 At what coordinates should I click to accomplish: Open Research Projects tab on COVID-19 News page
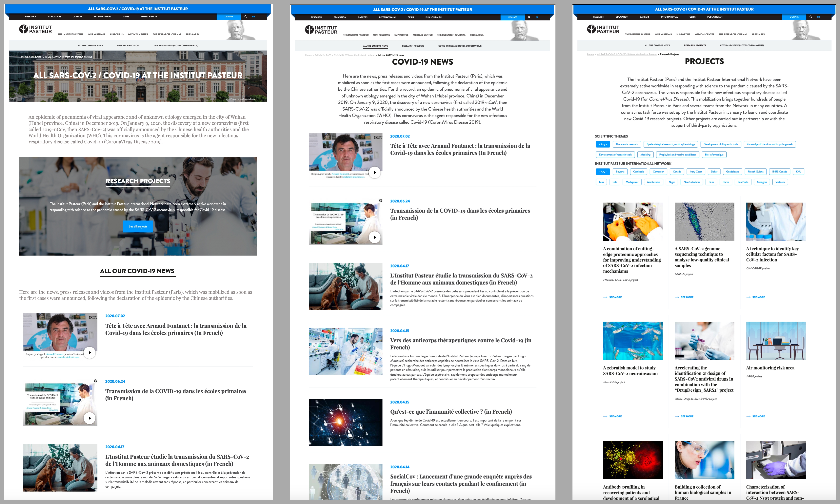(x=413, y=46)
